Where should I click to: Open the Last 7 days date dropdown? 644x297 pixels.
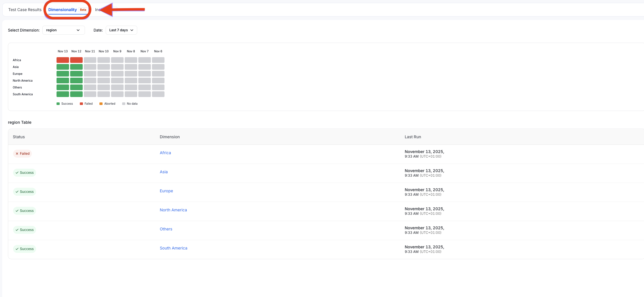point(121,30)
